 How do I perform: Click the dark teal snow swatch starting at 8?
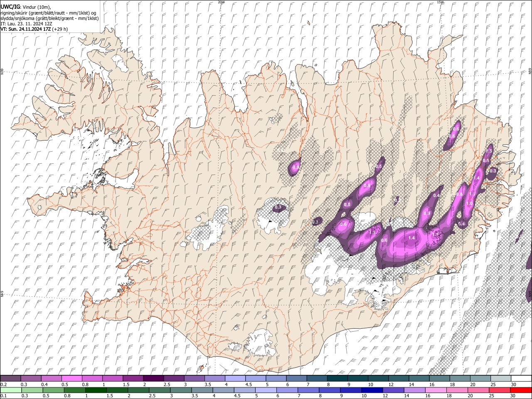pos(337,379)
